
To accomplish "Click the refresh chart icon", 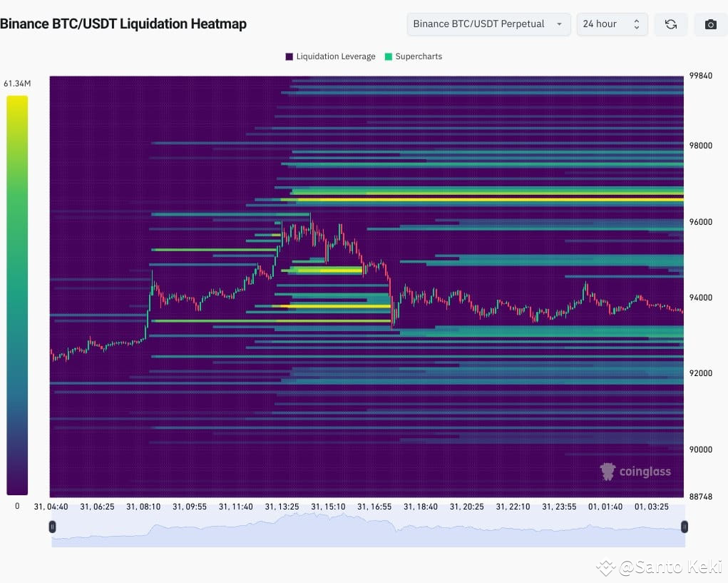I will [670, 24].
